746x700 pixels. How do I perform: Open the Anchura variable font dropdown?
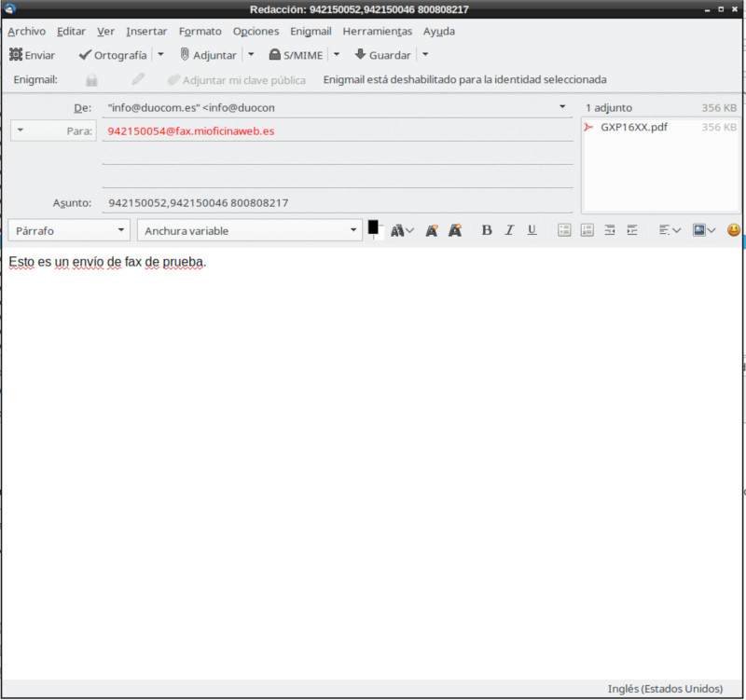click(x=249, y=230)
